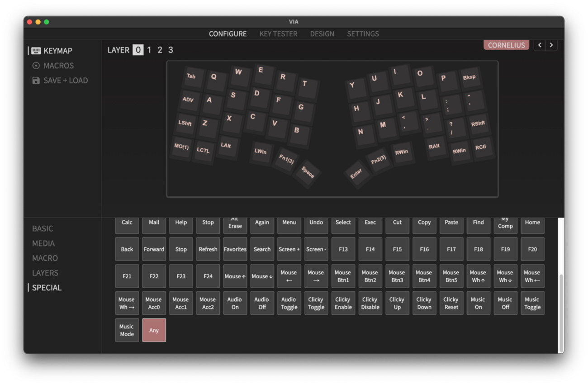Open the Keymap section in the sidebar
The width and height of the screenshot is (588, 385).
point(52,51)
